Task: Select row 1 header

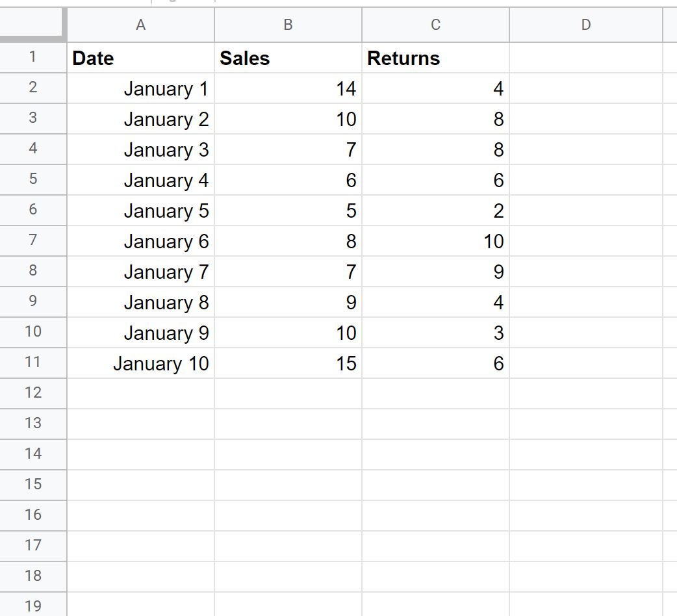Action: click(32, 57)
